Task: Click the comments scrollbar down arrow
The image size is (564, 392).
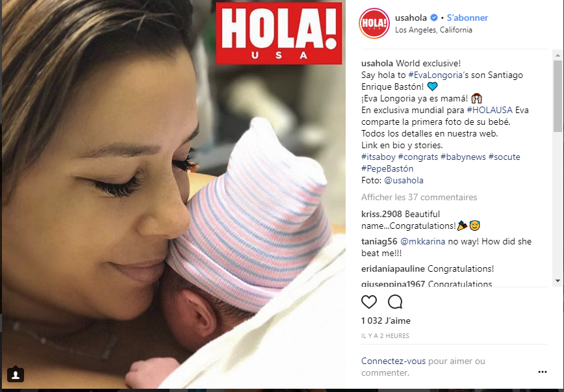Action: click(558, 281)
